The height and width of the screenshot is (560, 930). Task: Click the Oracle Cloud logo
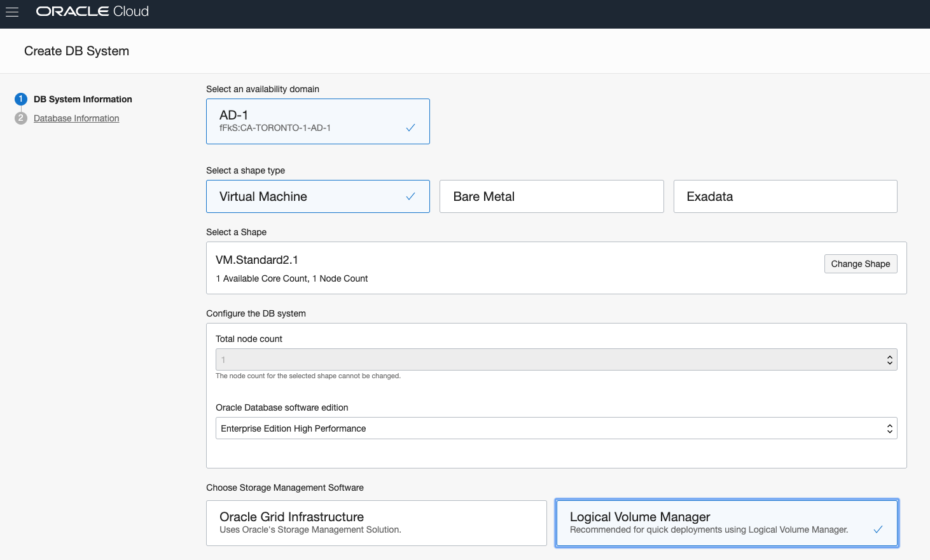92,11
